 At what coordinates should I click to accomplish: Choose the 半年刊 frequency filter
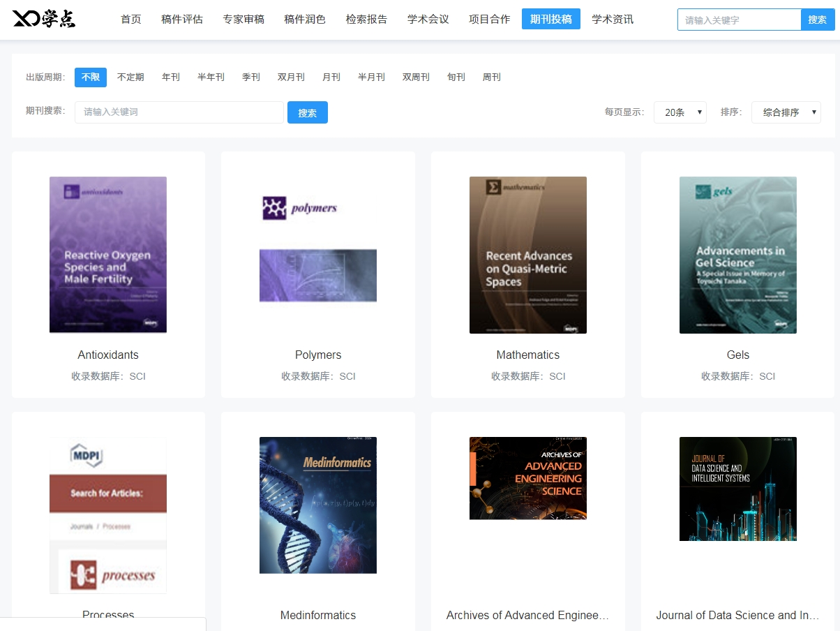(x=211, y=77)
